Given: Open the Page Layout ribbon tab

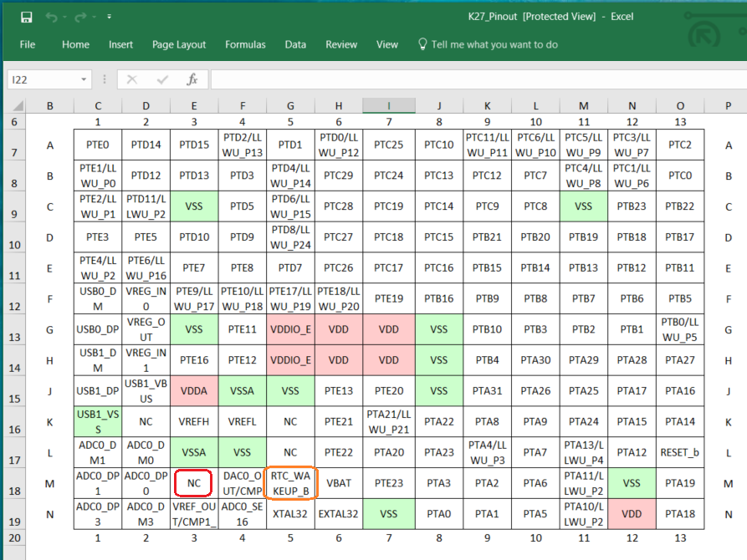Looking at the screenshot, I should 179,44.
